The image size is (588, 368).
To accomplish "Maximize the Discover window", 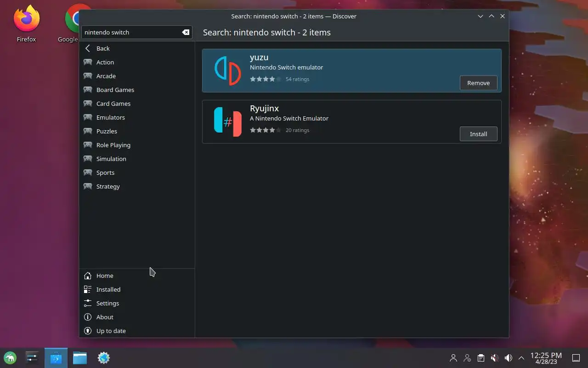I will click(492, 16).
